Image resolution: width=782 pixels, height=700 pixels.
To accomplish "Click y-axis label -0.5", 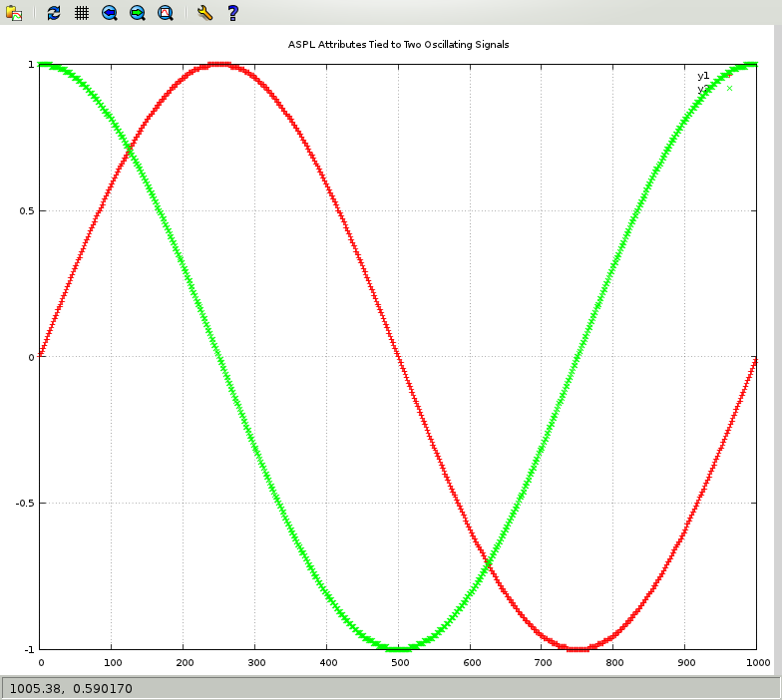I will pos(24,503).
